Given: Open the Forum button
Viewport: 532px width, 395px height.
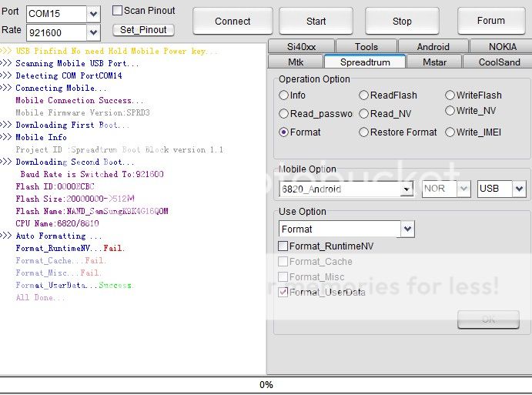Looking at the screenshot, I should 490,22.
